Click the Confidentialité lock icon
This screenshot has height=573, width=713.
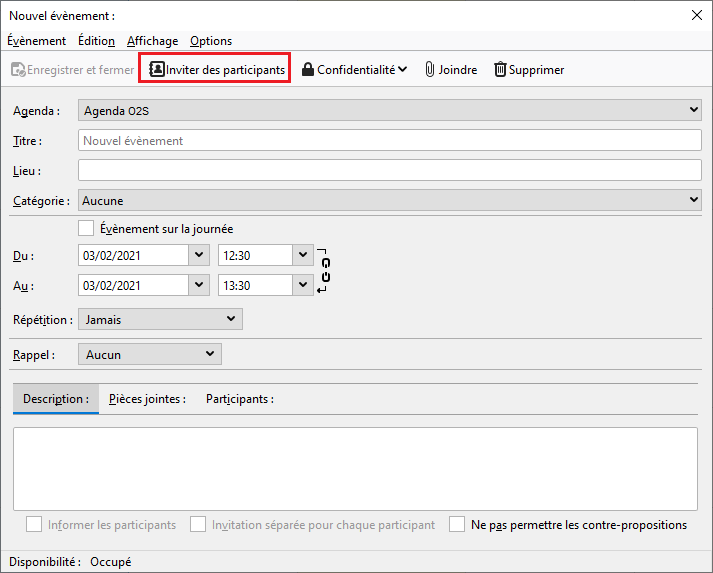tap(308, 69)
